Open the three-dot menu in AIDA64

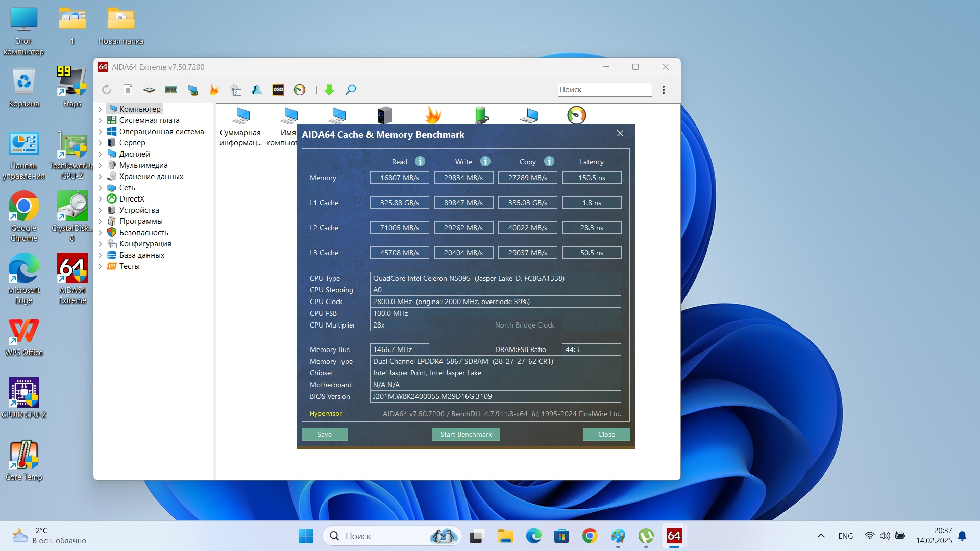point(664,90)
